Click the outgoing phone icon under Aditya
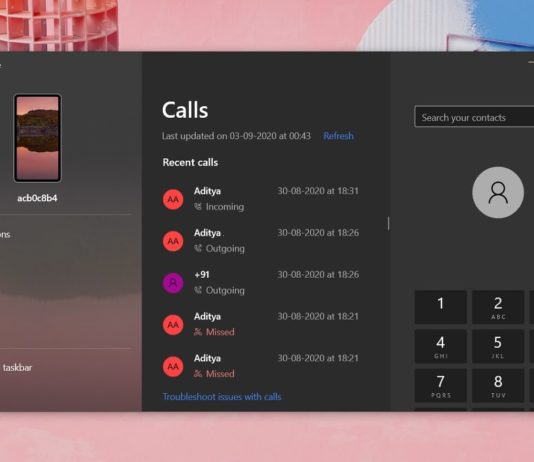 (198, 249)
